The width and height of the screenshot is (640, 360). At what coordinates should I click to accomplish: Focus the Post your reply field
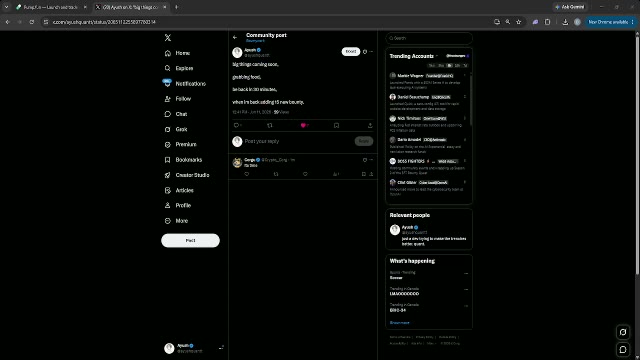click(x=298, y=141)
